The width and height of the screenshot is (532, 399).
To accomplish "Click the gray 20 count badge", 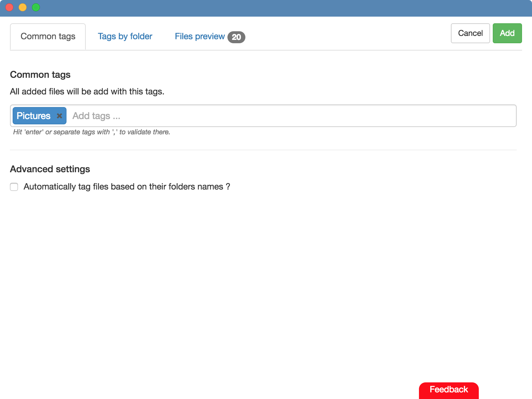I will (x=237, y=37).
